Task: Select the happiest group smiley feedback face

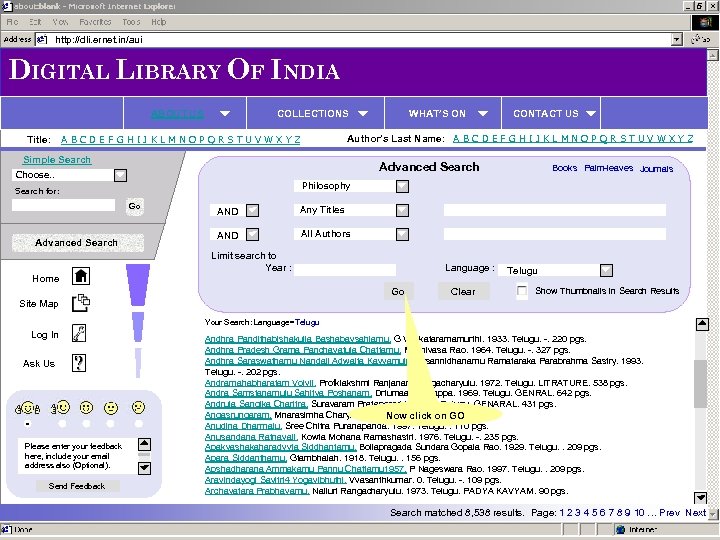Action: click(28, 408)
